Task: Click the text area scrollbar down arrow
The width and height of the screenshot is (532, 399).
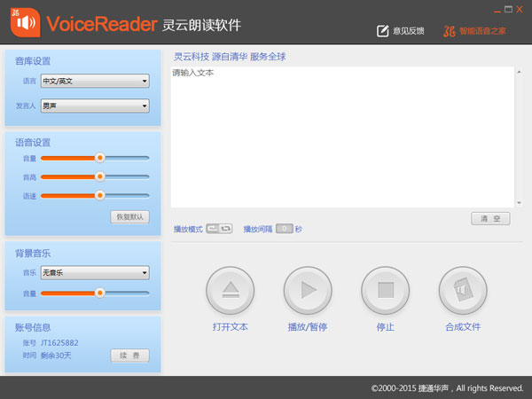Action: (x=519, y=203)
